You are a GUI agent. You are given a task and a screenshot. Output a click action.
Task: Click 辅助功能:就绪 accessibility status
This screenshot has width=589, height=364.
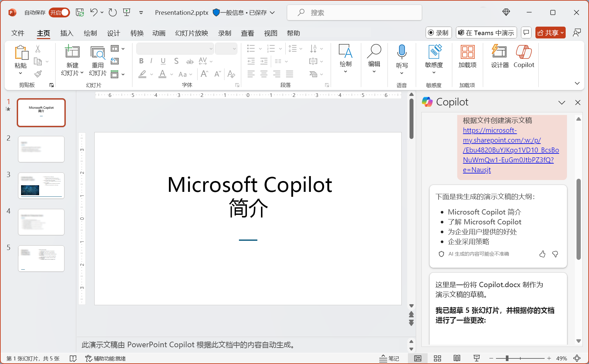tap(106, 358)
